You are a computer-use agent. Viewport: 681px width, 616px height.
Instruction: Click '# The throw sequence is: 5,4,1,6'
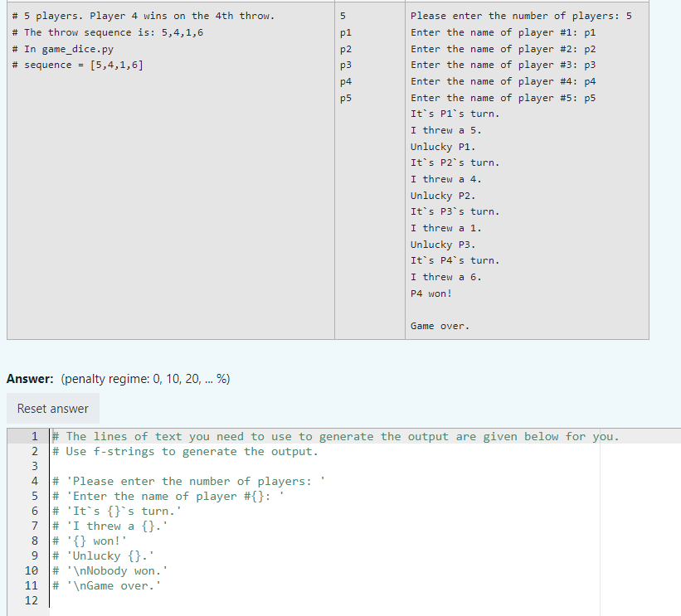point(108,32)
